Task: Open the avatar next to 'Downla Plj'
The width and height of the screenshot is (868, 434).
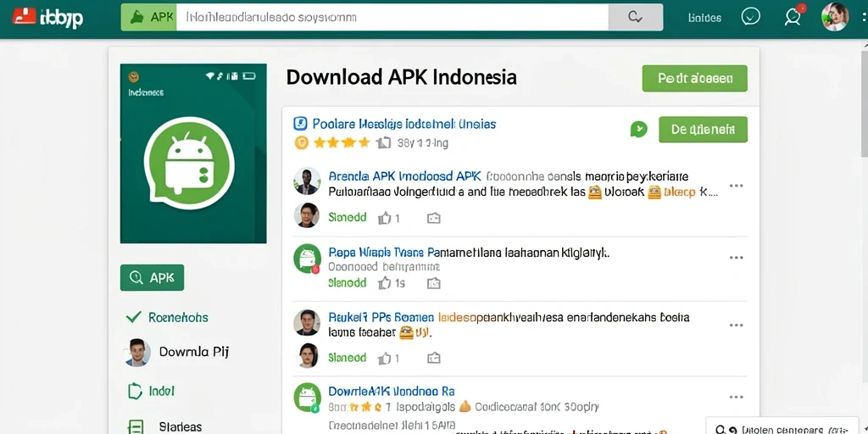Action: coord(136,352)
